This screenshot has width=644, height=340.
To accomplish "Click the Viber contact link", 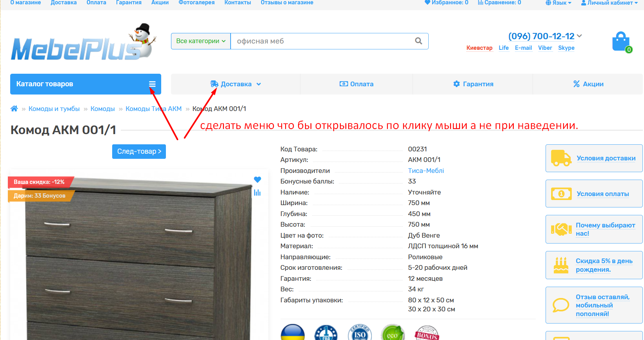I will (545, 48).
